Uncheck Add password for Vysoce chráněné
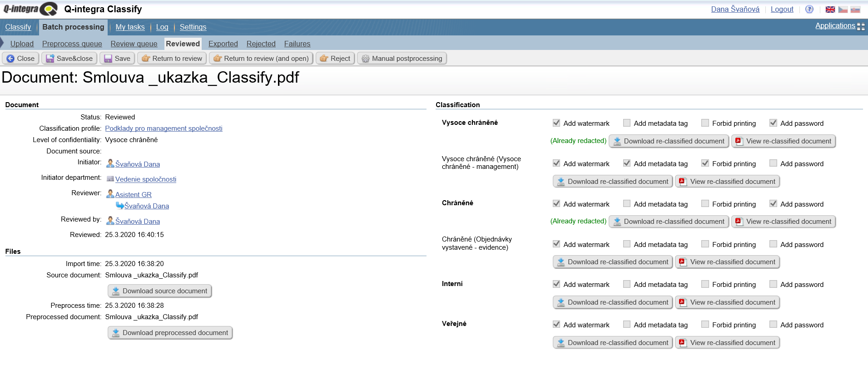Image resolution: width=868 pixels, height=370 pixels. [x=773, y=123]
